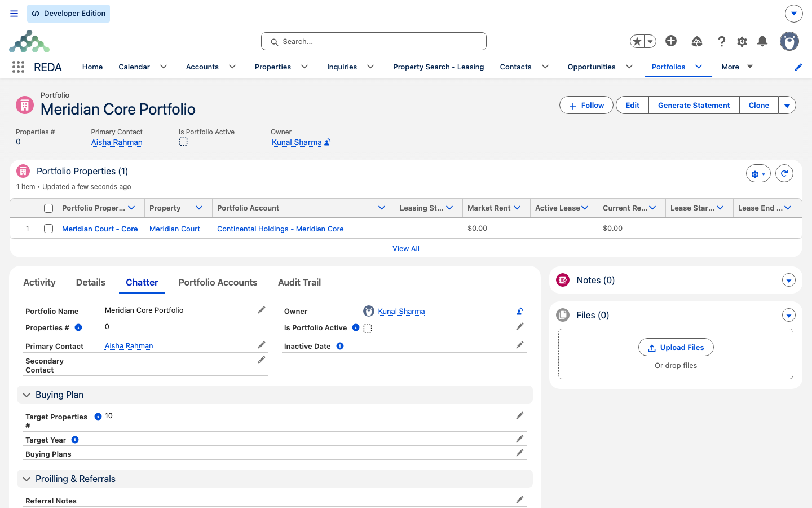
Task: Open the Portfolio Accounts tab
Action: point(218,282)
